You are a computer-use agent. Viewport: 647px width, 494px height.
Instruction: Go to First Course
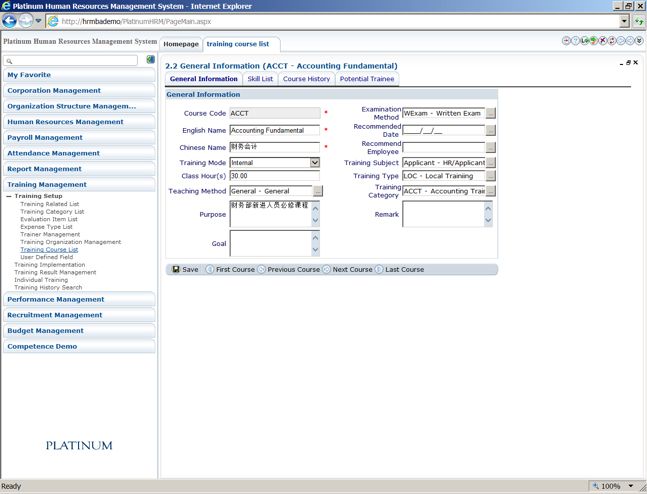pos(230,269)
